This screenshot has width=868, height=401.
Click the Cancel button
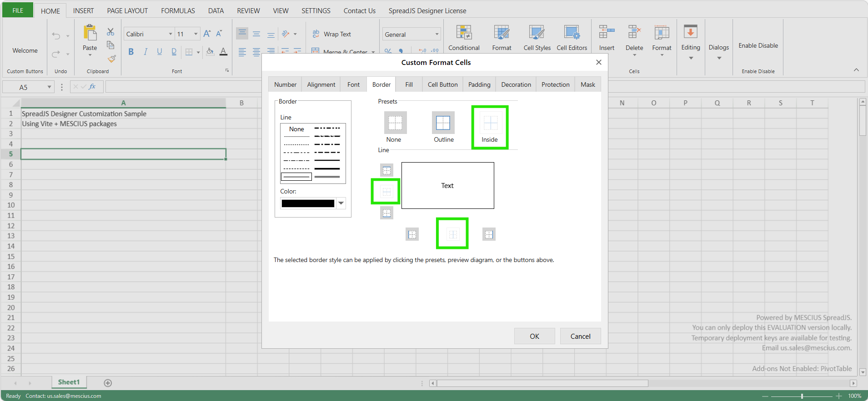(580, 336)
